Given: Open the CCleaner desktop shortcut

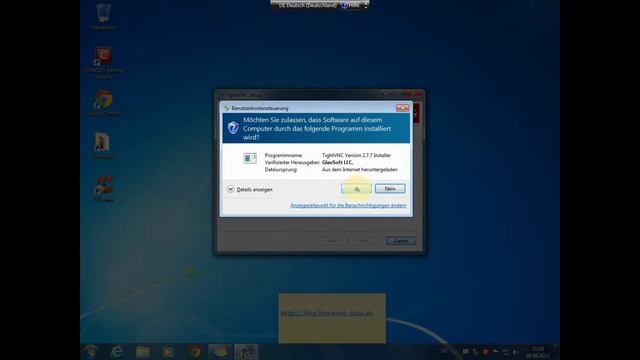Looking at the screenshot, I should (104, 189).
